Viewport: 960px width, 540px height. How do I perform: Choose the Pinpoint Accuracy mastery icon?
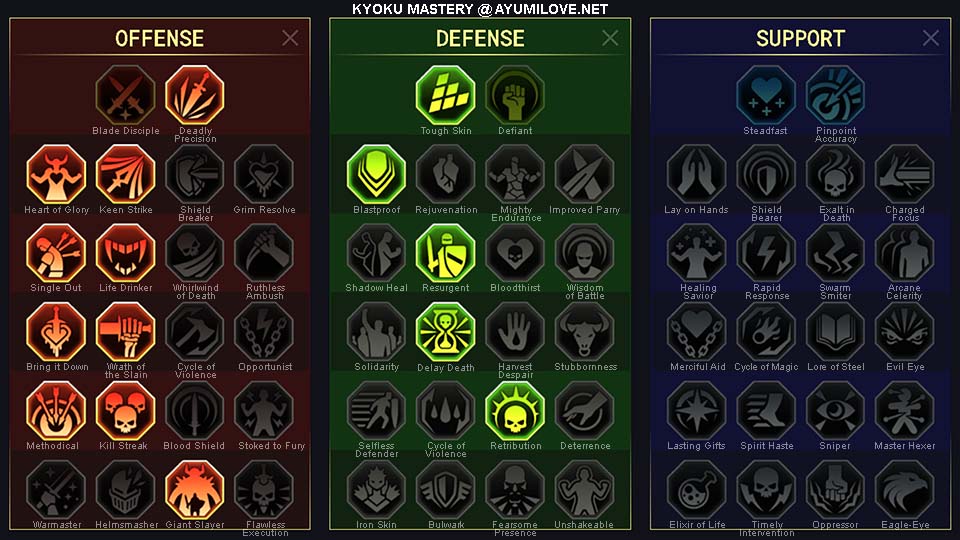[835, 96]
